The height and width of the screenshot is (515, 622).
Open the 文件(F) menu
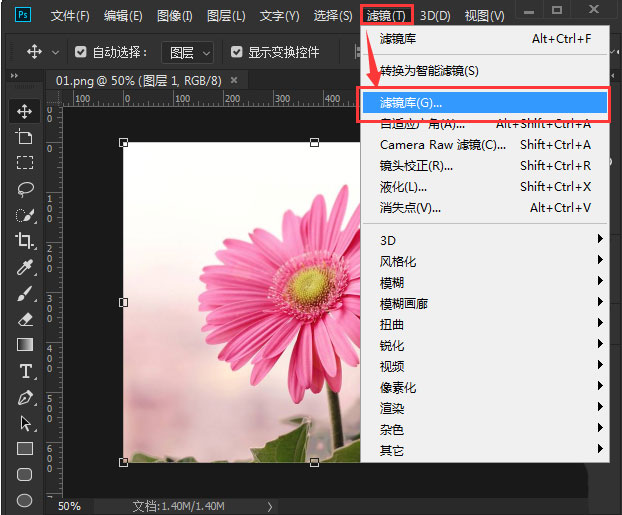point(70,16)
